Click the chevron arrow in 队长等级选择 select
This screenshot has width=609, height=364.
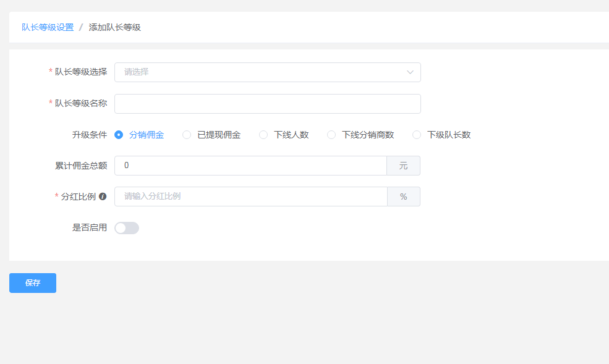(410, 72)
